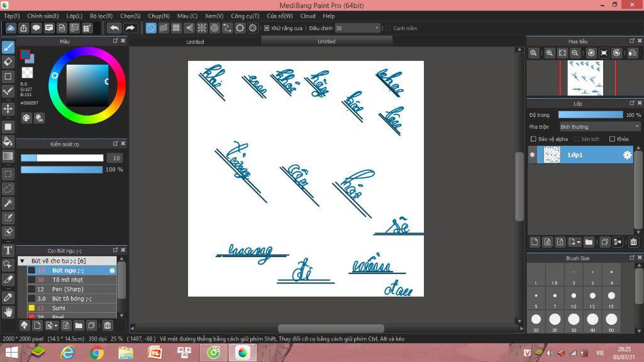Select the Eraser tool

[8, 62]
